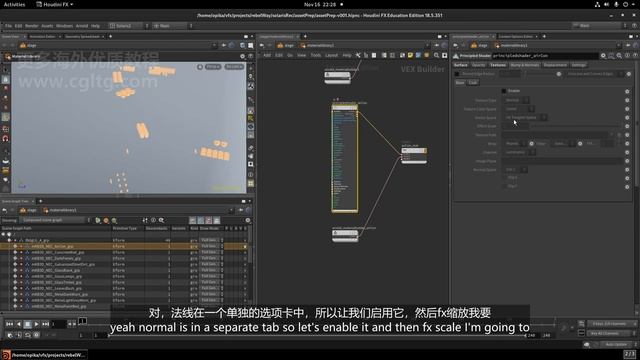This screenshot has height=360, width=640.
Task: Open the Render menu
Action: tap(32, 26)
